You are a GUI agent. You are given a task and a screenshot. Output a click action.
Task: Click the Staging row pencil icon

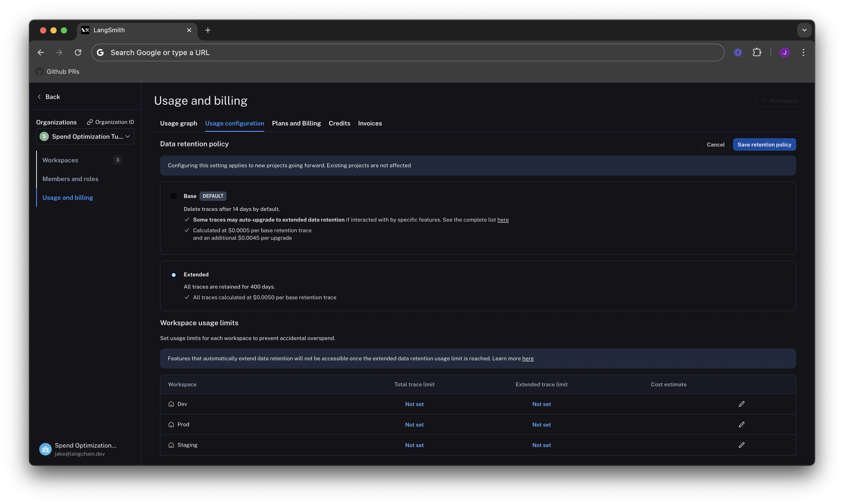[x=741, y=445]
